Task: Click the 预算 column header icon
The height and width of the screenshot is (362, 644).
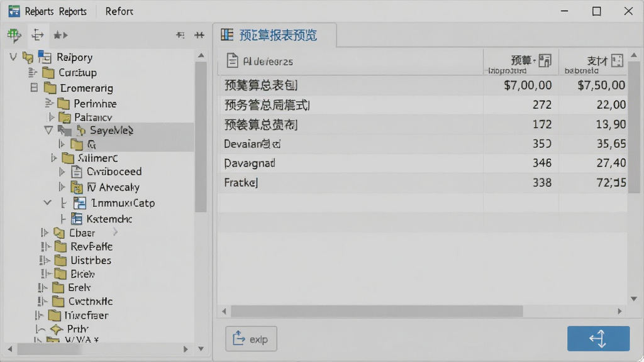Action: pos(545,60)
